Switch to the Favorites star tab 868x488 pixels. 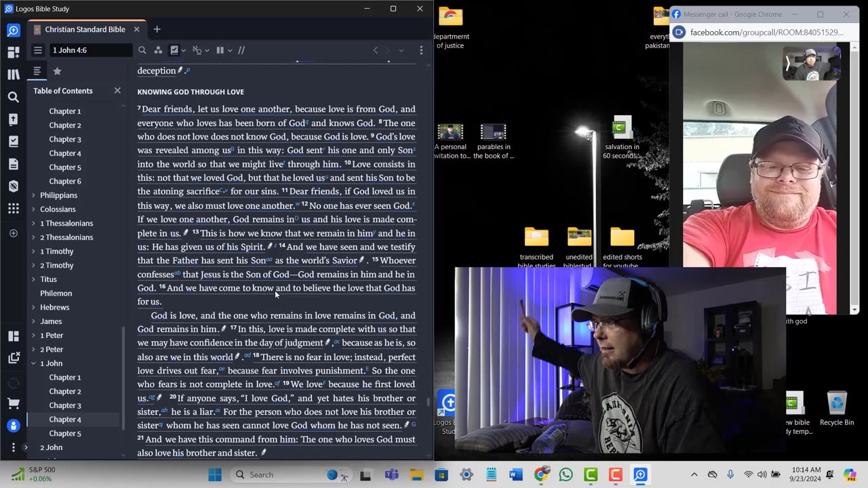57,71
